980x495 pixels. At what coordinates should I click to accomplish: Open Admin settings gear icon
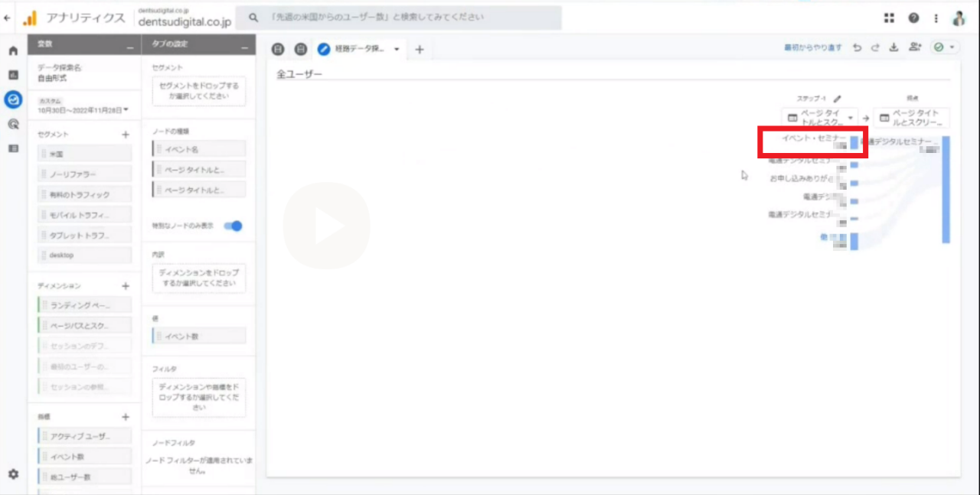13,474
